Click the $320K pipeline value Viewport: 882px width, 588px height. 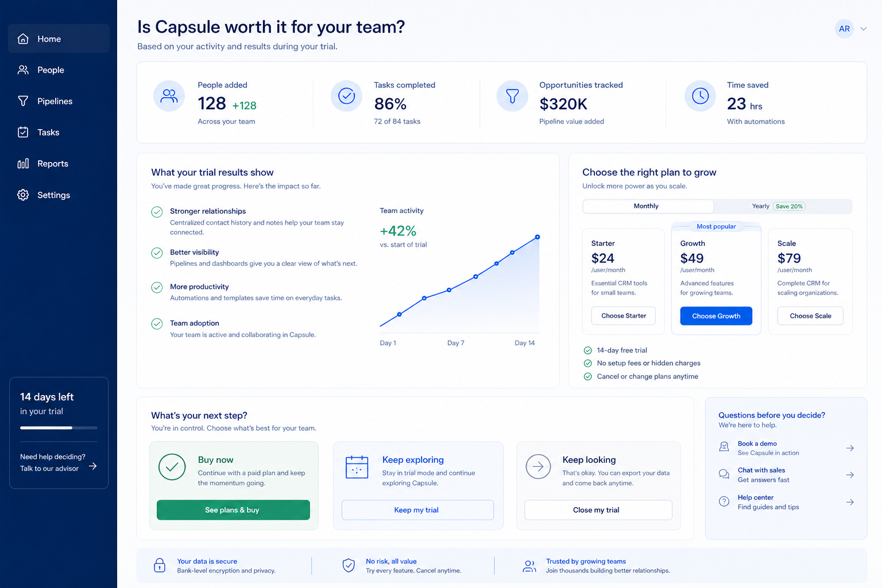563,104
